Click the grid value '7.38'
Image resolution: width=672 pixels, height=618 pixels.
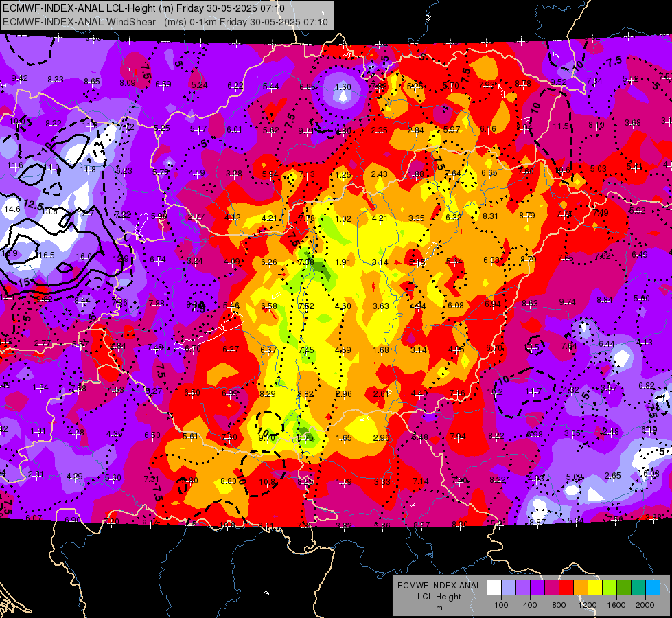click(x=306, y=262)
